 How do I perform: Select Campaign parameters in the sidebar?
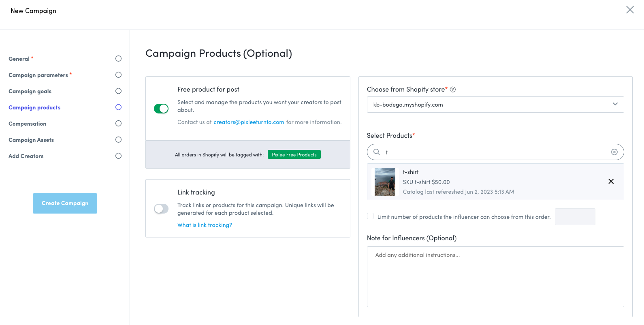[38, 75]
